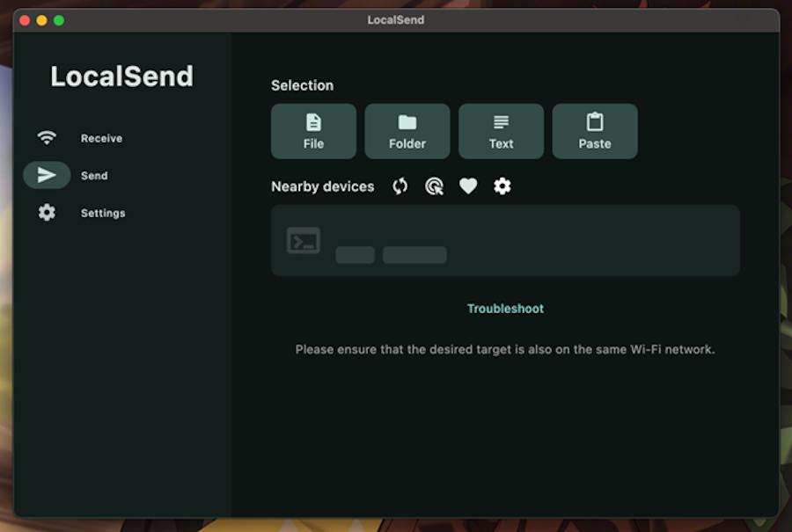Select File to pick files to send
792x532 pixels.
point(313,131)
